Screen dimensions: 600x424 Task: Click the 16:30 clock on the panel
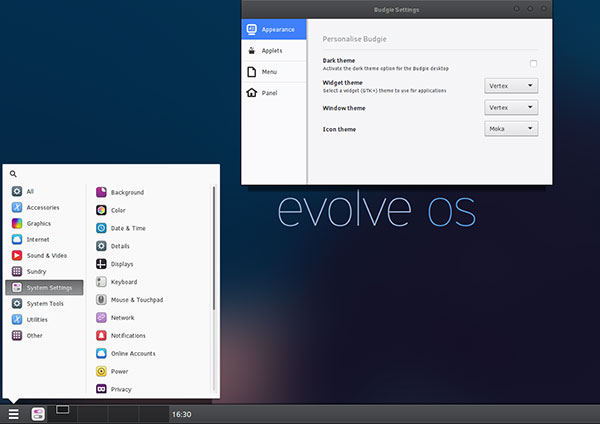pos(181,414)
